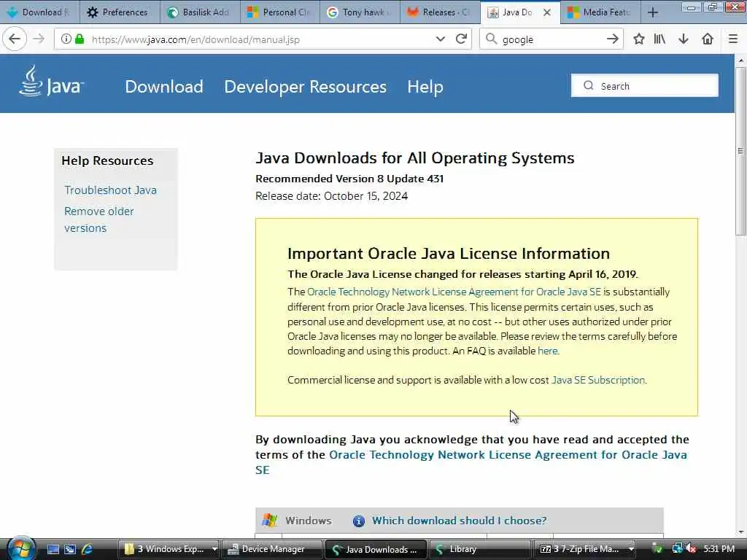The width and height of the screenshot is (747, 560).
Task: Switch to Device Manager taskbar button
Action: 272,550
